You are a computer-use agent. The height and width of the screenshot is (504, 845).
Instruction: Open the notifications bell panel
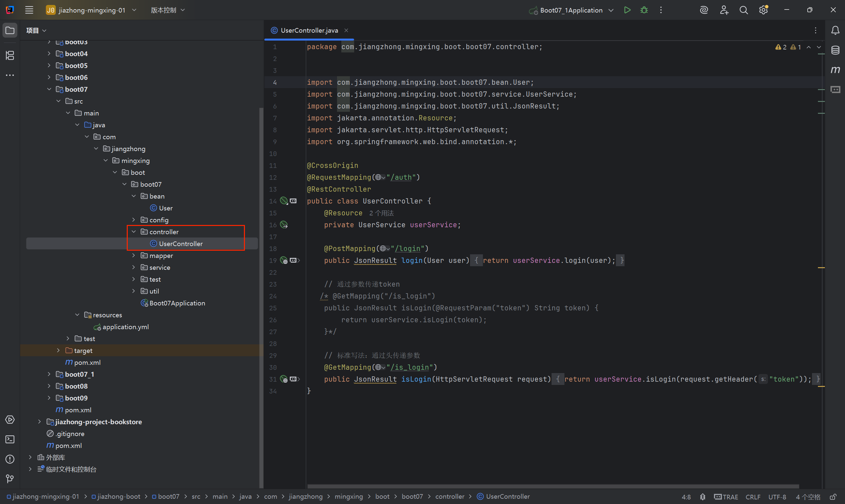(835, 31)
